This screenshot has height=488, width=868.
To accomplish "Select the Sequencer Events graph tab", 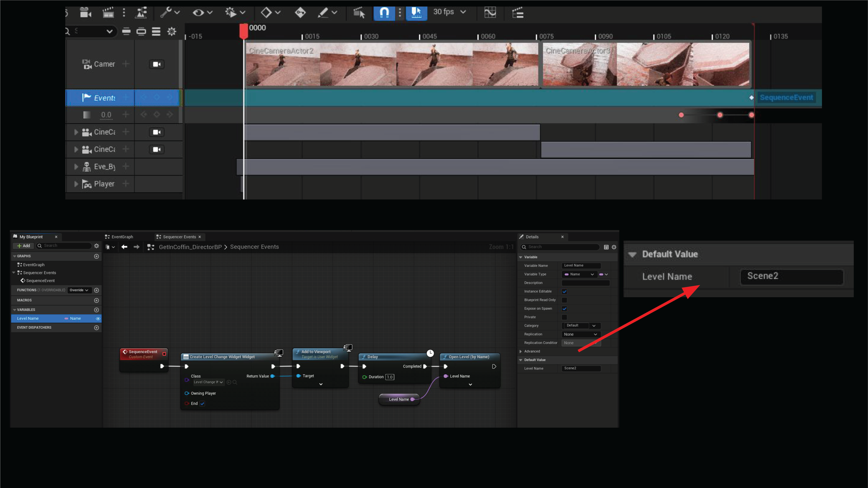I will coord(179,237).
